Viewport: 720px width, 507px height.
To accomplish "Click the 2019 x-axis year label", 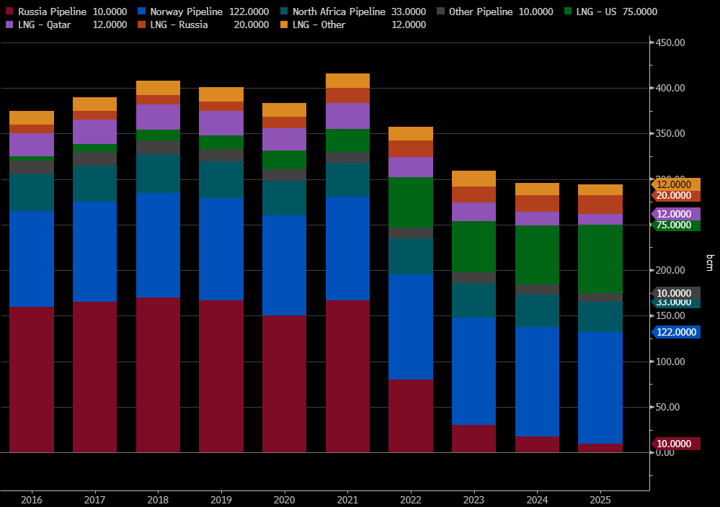I will [221, 500].
